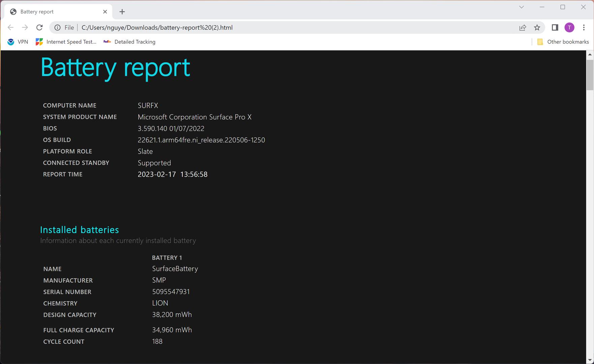
Task: Click connected standby value Supported
Action: point(154,163)
